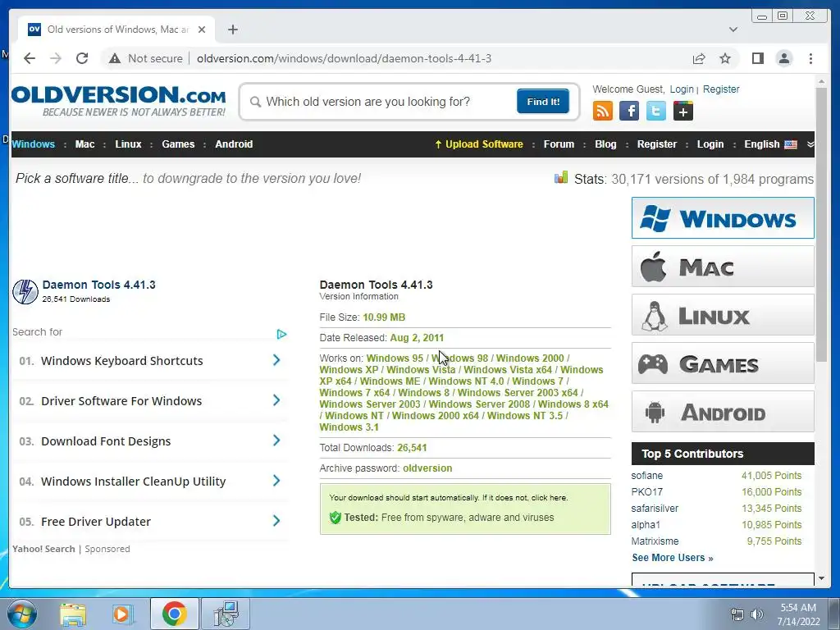Open Register in the black navigation bar
This screenshot has height=630, width=840.
(657, 144)
